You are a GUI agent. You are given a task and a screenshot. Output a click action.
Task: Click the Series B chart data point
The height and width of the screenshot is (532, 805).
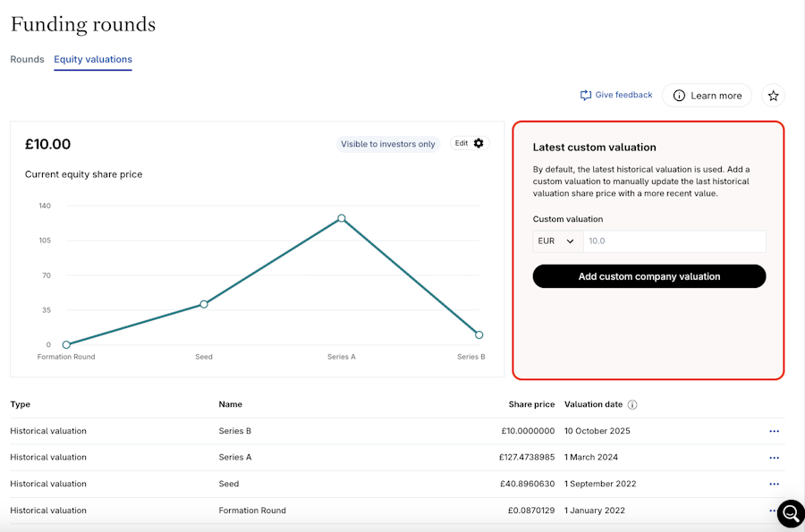coord(479,334)
